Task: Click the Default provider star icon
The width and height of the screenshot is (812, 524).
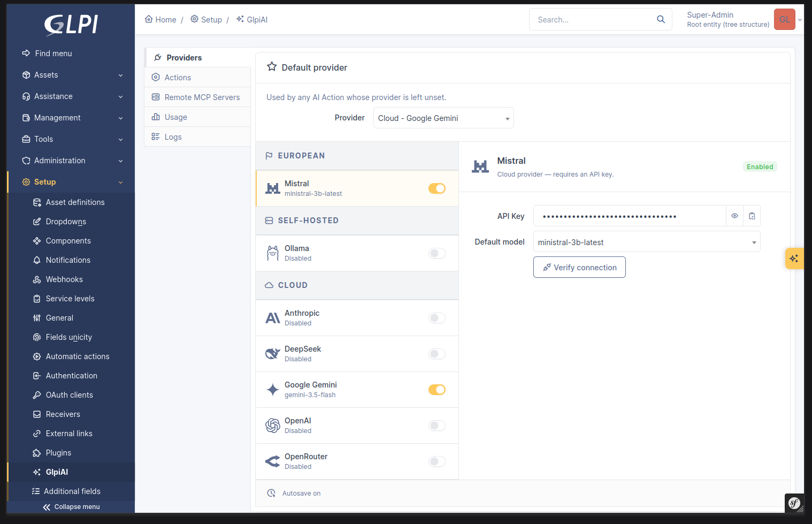Action: coord(272,67)
